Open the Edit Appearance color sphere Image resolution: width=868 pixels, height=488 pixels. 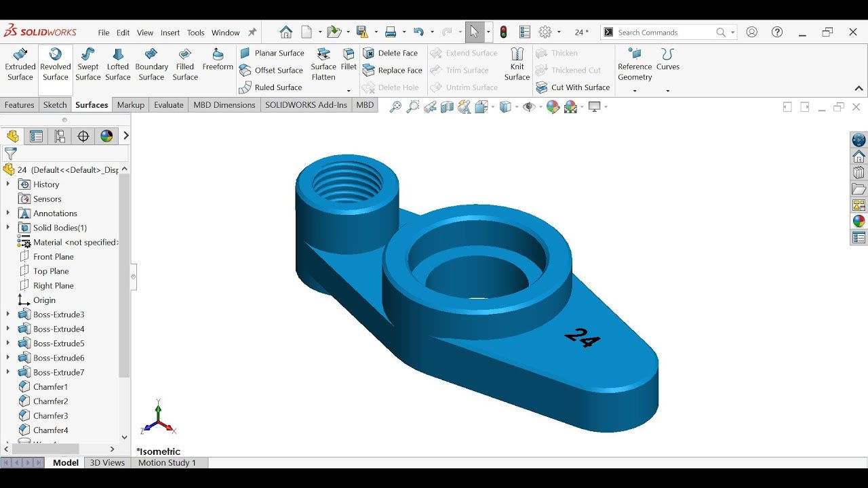coord(553,107)
